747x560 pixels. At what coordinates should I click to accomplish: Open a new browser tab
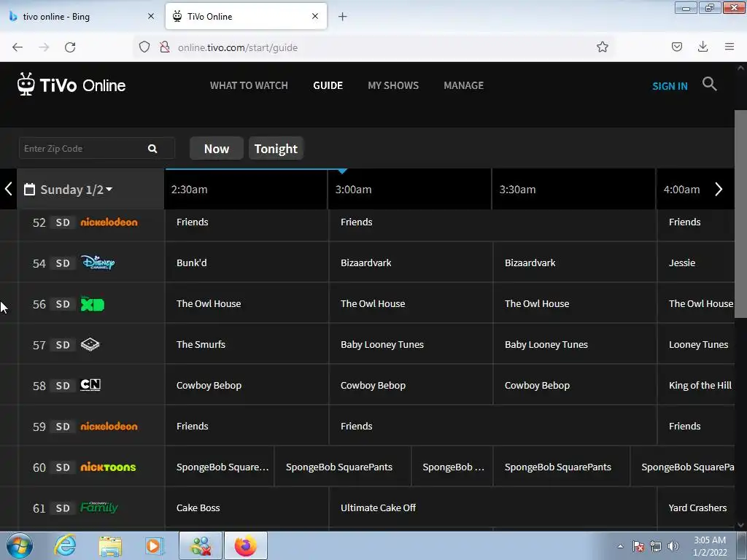[x=343, y=17]
